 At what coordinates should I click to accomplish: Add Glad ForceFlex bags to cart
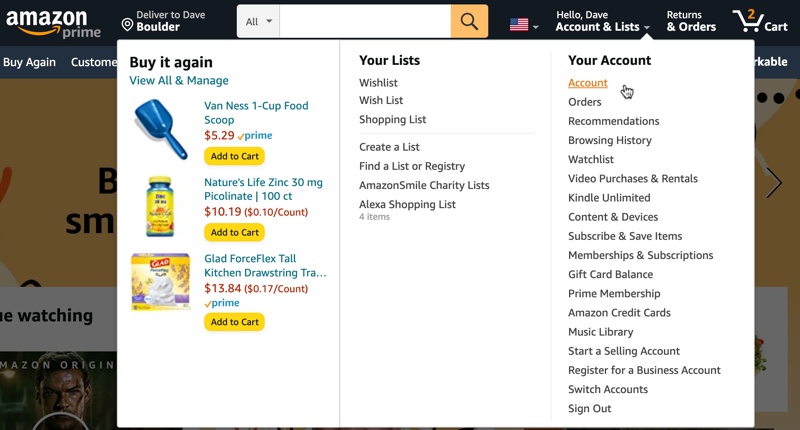click(234, 322)
